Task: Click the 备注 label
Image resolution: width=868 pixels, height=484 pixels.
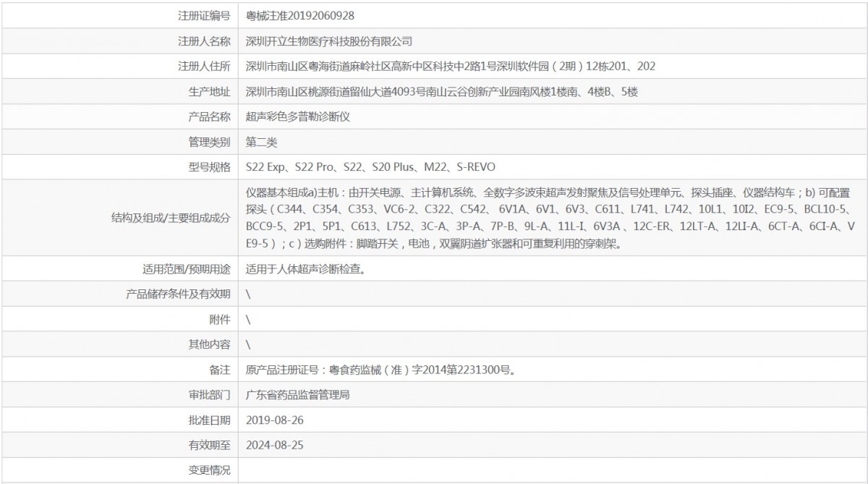Action: click(x=220, y=370)
